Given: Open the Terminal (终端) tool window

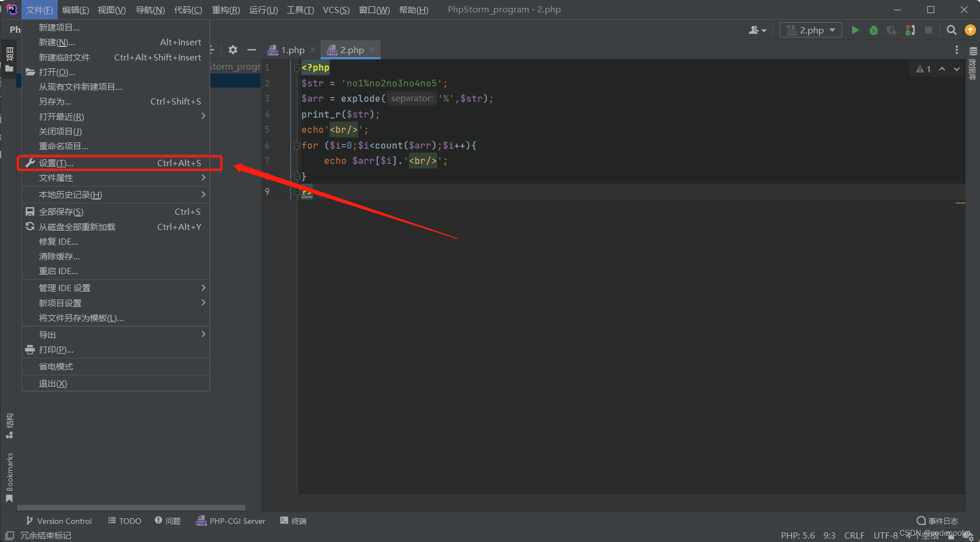Looking at the screenshot, I should (293, 521).
